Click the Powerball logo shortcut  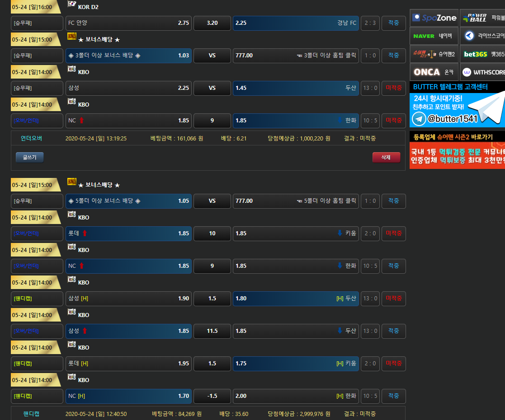[x=482, y=18]
